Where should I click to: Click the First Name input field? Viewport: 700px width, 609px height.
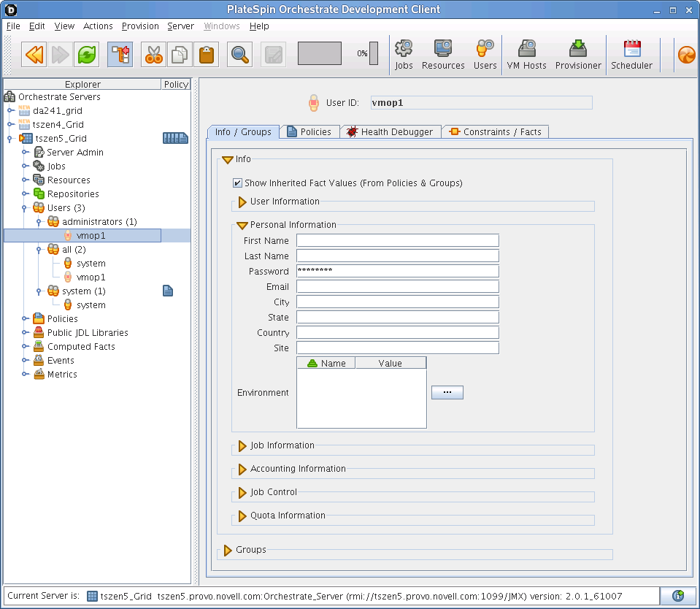pyautogui.click(x=397, y=241)
